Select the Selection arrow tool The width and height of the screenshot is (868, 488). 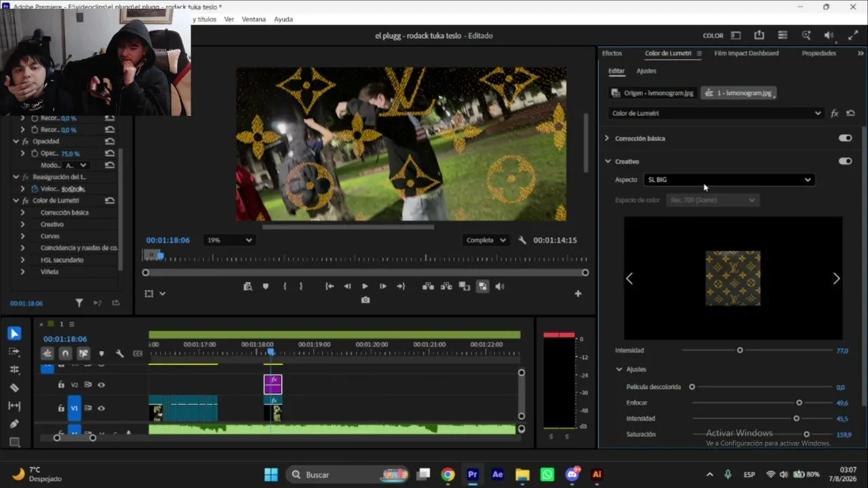pos(14,333)
